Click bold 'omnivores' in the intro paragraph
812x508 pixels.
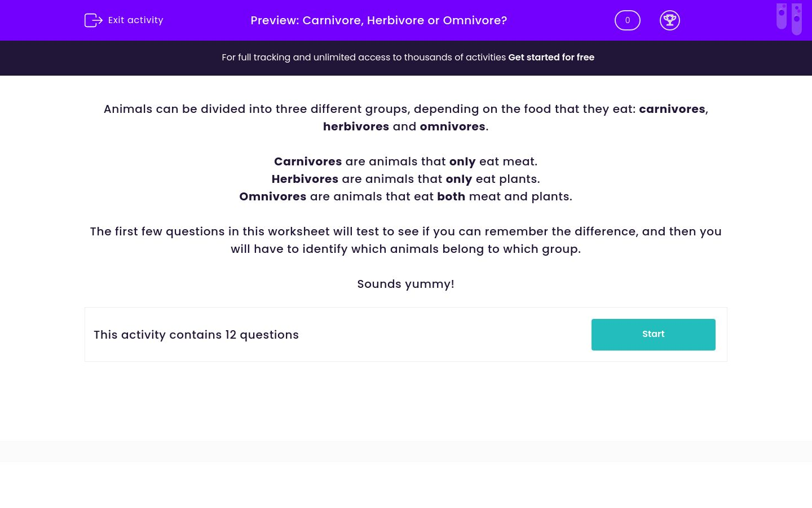click(x=452, y=126)
